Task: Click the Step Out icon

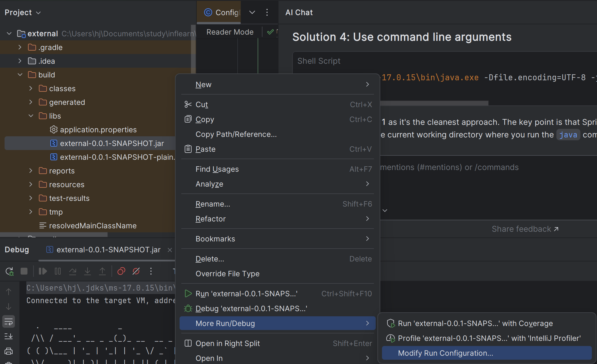Action: [102, 271]
